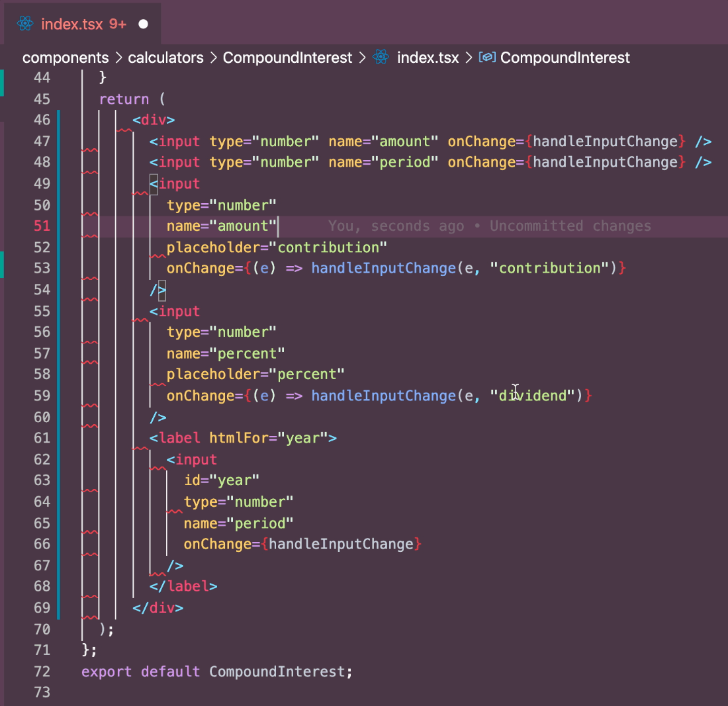Click the unsaved-changes dot on the index.tsx tab

tap(144, 24)
